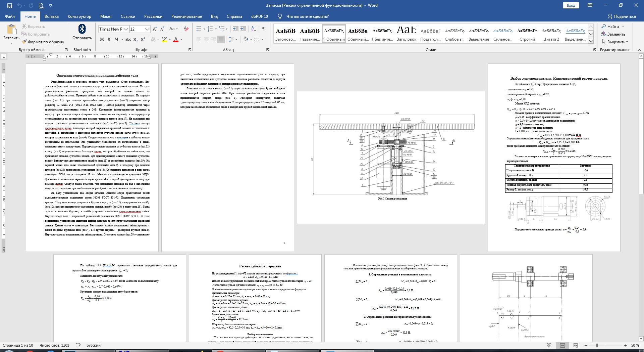Screen dimensions: 644x352
Task: Select the Заголовок 1 heading style thumbnail
Action: pos(285,34)
